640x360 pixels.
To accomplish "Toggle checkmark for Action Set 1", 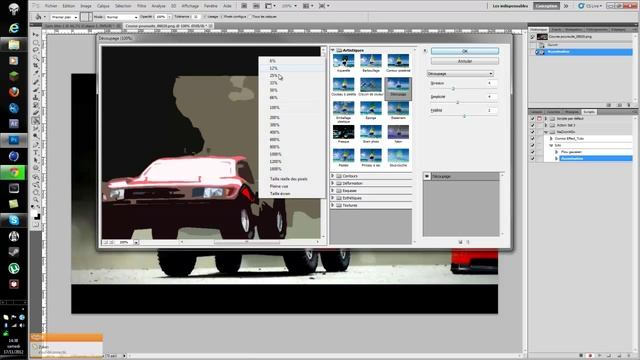I will point(532,125).
